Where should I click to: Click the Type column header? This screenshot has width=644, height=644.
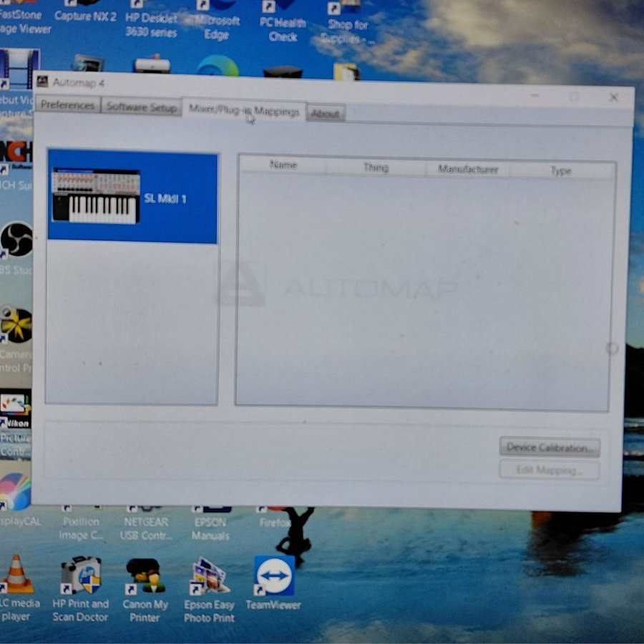pos(561,171)
